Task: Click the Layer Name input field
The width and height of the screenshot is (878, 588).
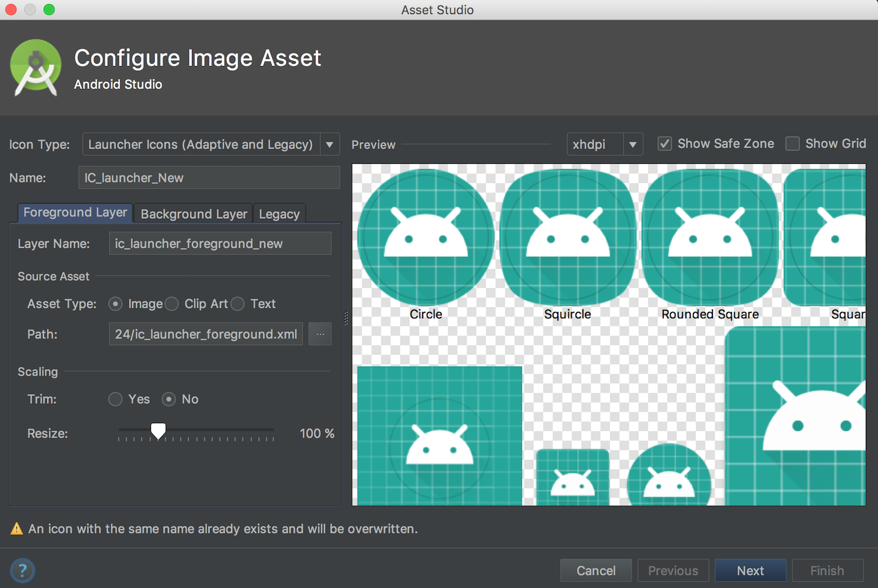Action: tap(220, 243)
